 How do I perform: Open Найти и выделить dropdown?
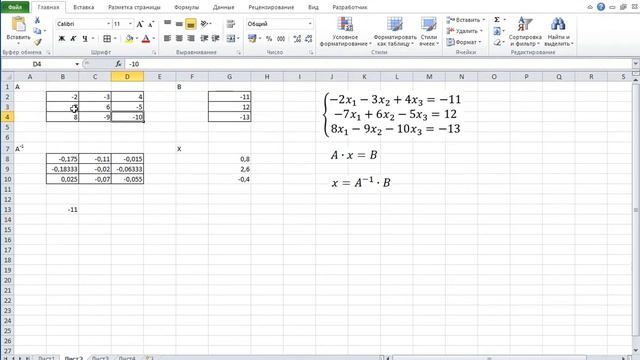(x=558, y=31)
